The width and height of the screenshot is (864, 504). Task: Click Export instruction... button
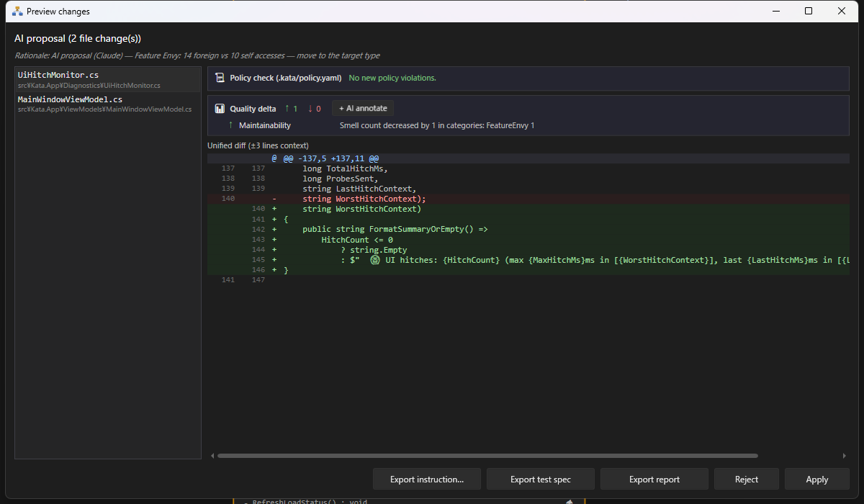click(427, 479)
